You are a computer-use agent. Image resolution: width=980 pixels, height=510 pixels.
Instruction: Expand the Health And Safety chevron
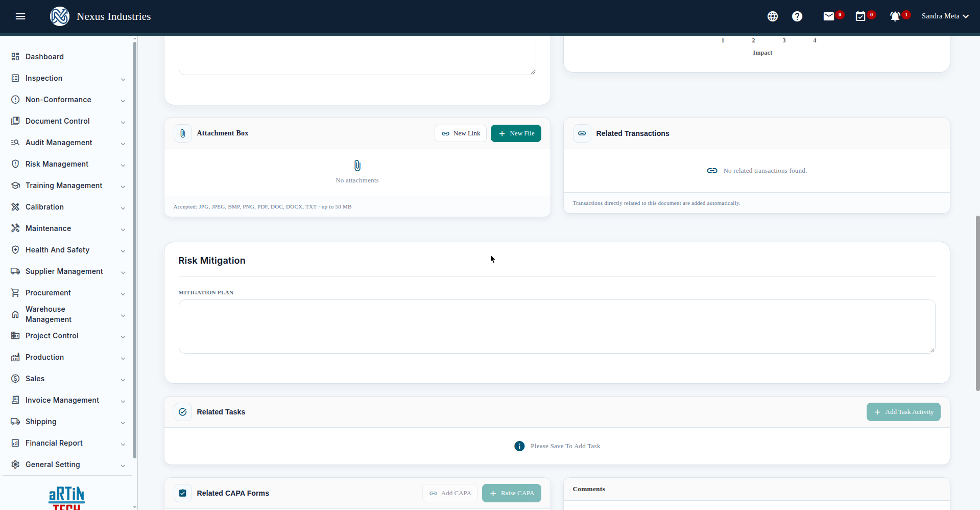coord(123,251)
